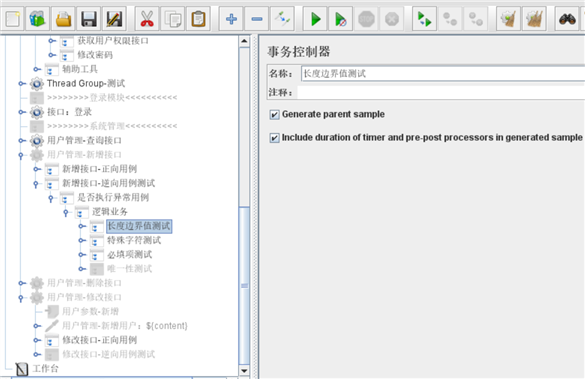Click the Remote Start All icon
Viewport: 585px width, 379px height.
(424, 19)
